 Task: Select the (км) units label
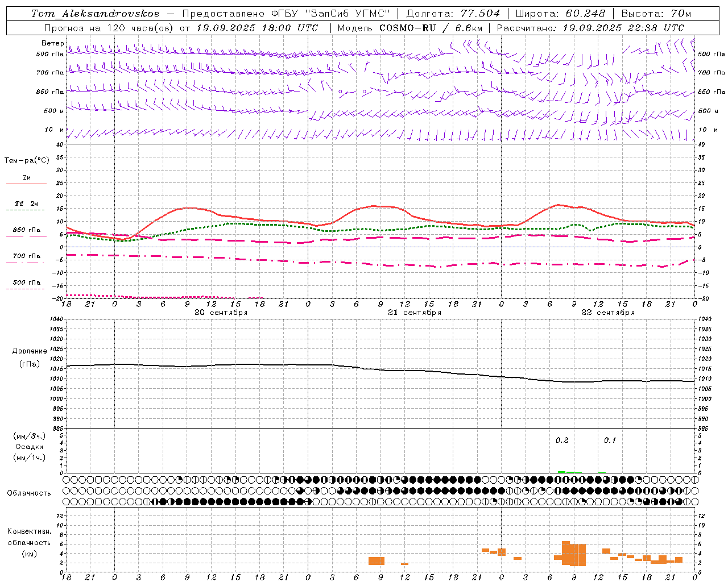pyautogui.click(x=29, y=554)
